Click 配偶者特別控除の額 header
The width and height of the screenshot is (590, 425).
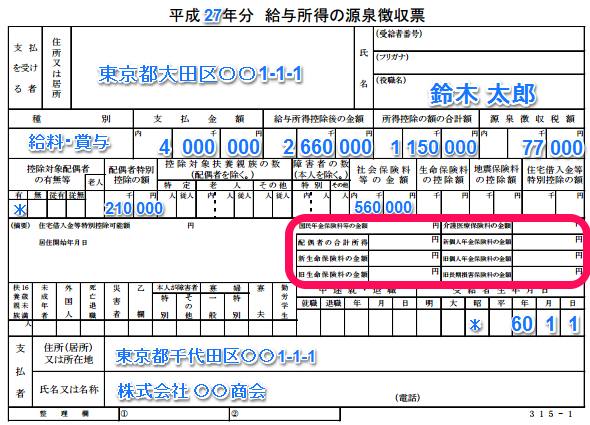point(131,175)
